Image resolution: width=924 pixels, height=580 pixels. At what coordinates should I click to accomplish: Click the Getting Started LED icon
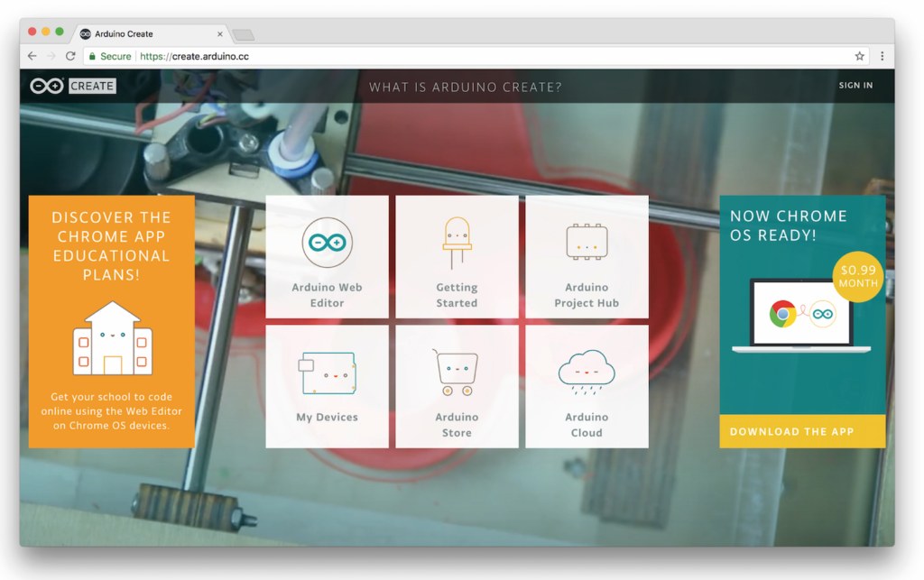[457, 243]
